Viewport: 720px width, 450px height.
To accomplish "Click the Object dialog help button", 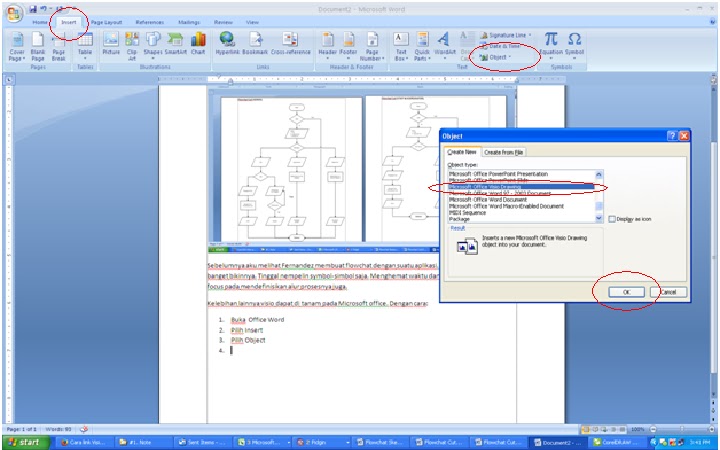I will tap(672, 136).
